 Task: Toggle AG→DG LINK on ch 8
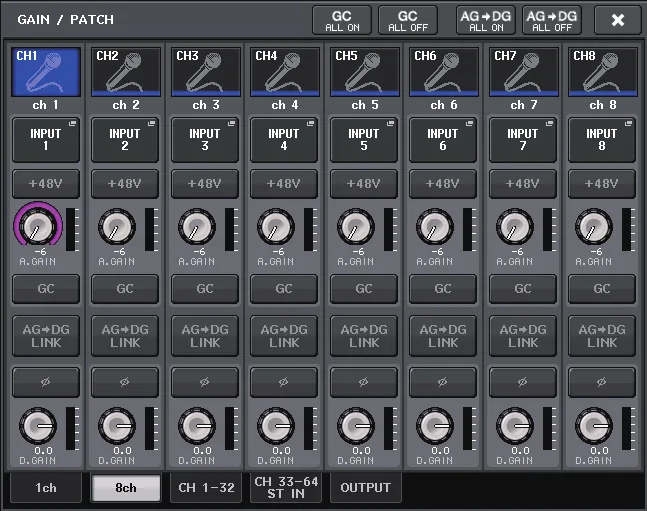click(x=602, y=336)
